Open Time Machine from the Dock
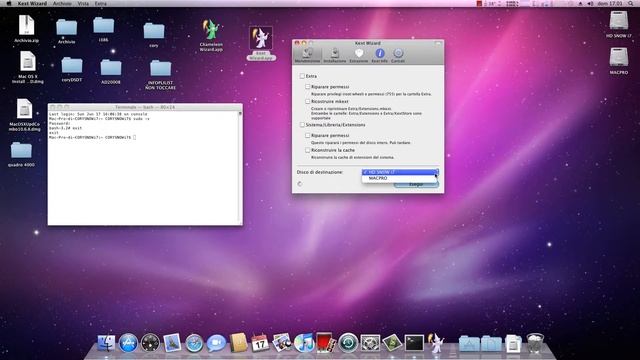The height and width of the screenshot is (360, 640). pyautogui.click(x=348, y=343)
